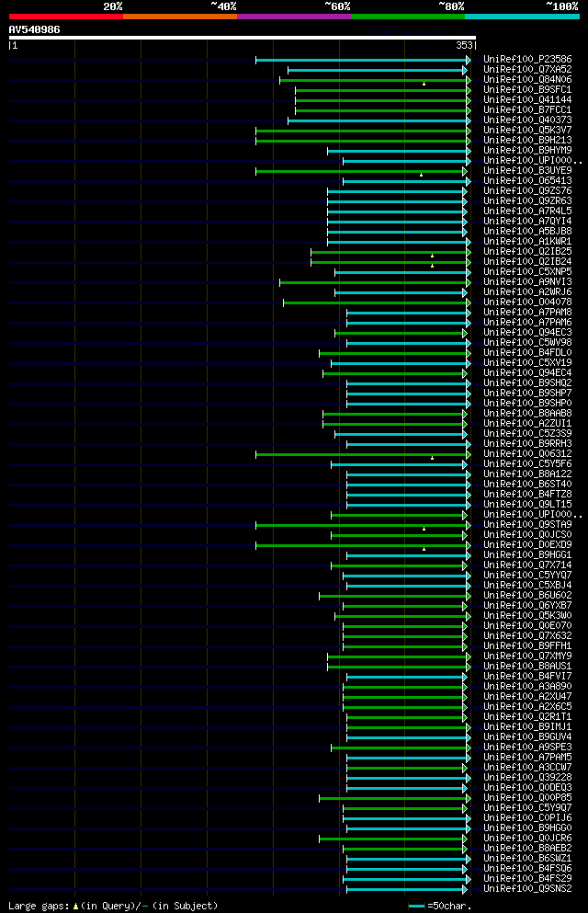Select the UniRef100_A1KWR1 label
Viewport: 588px width, 913px height.
(x=527, y=241)
